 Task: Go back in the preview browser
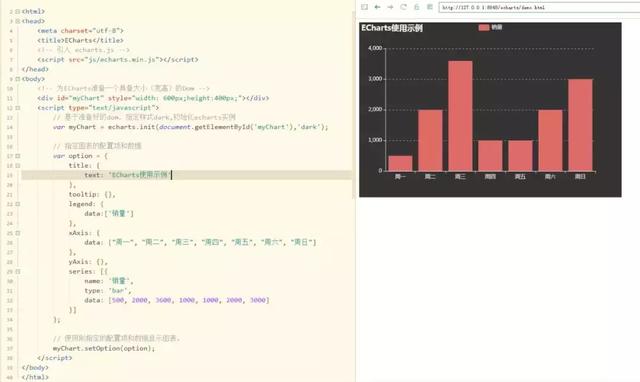click(x=377, y=7)
